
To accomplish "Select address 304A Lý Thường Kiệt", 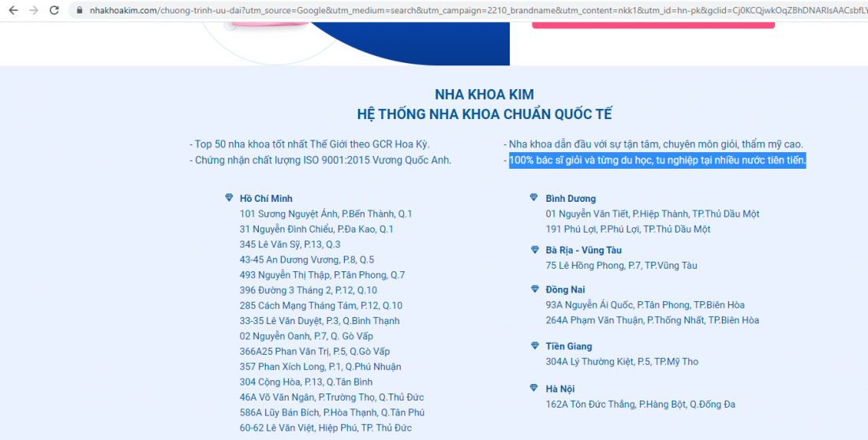I will (623, 362).
